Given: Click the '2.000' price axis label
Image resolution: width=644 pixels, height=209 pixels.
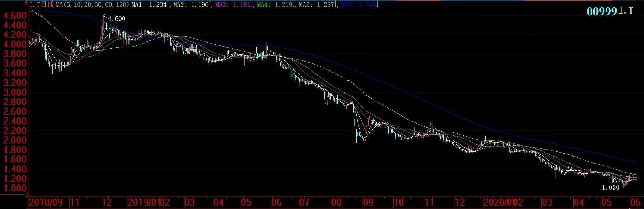Looking at the screenshot, I should (15, 140).
